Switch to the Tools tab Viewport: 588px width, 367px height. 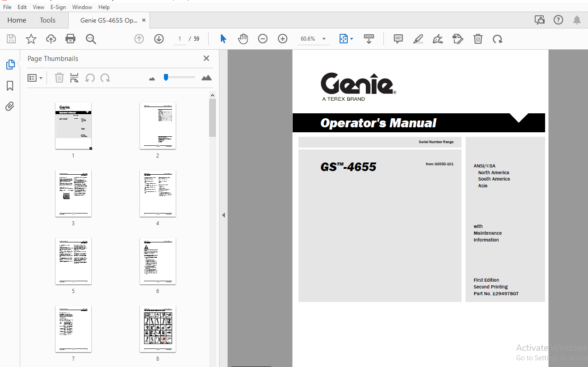(47, 20)
